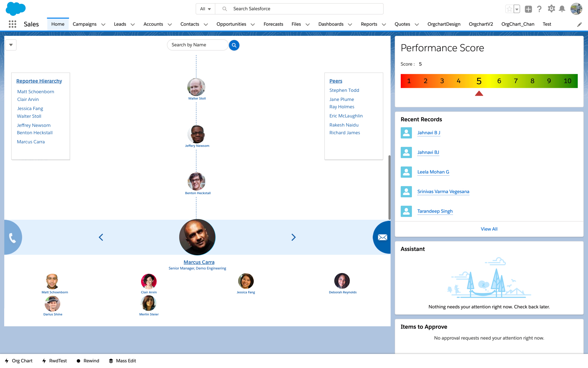
Task: Click the email envelope icon
Action: (382, 238)
